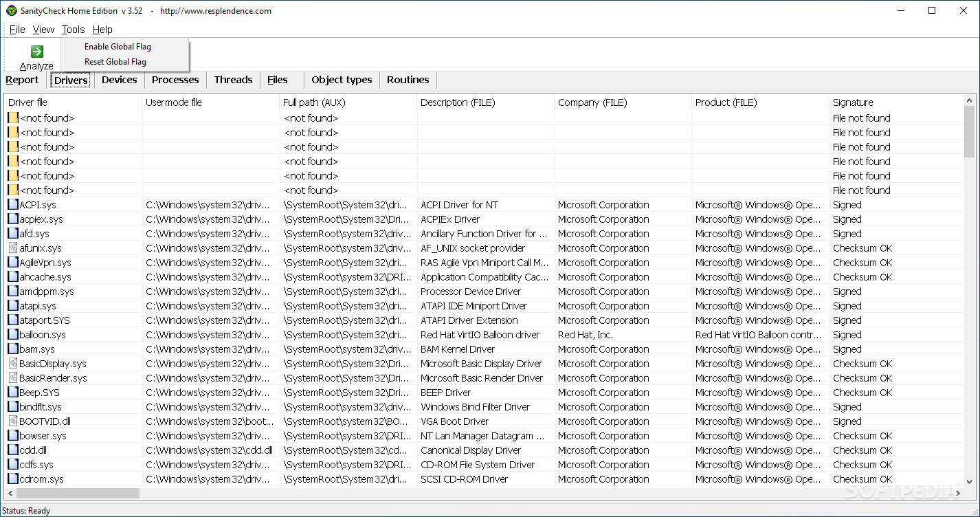Click the balloon.sys file icon
980x517 pixels.
pos(13,335)
